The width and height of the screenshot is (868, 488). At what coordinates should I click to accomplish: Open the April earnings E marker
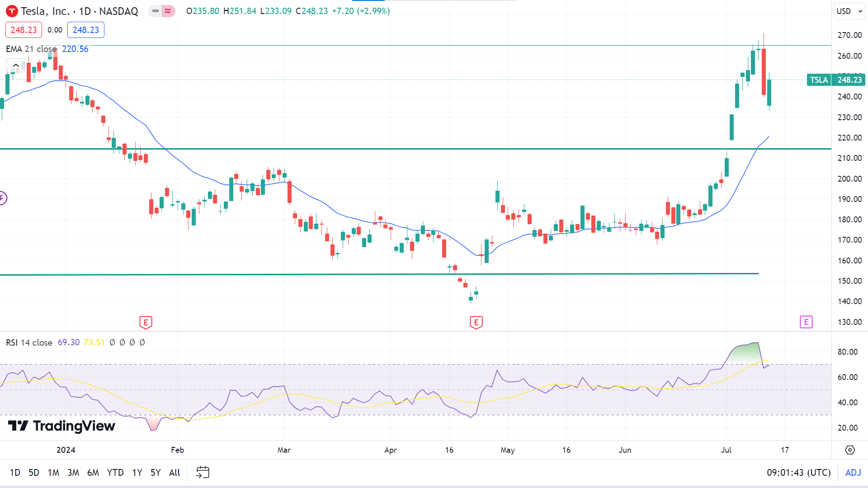point(476,323)
